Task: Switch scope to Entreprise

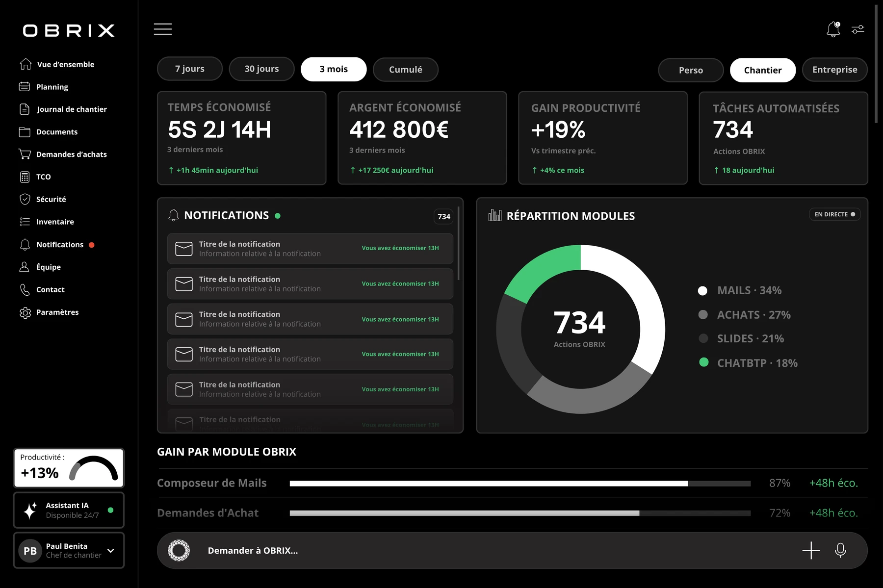Action: (834, 70)
